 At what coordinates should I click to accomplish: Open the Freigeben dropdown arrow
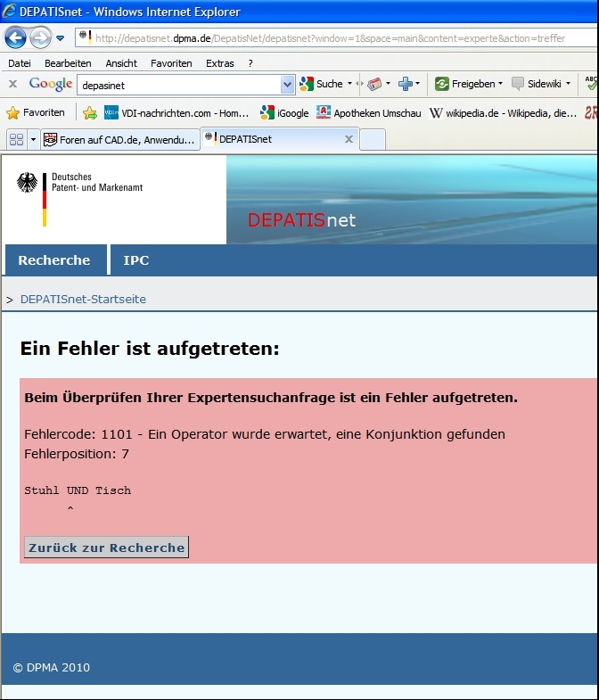500,84
